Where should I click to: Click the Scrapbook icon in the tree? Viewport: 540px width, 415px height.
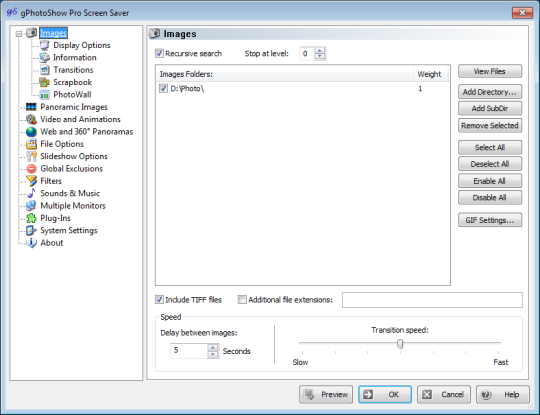click(x=44, y=82)
